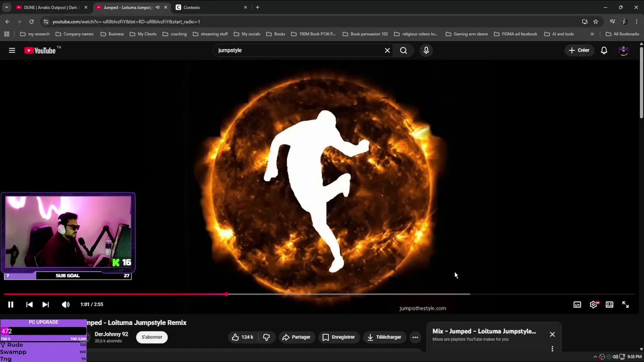Screen dimensions: 644x362
Task: Open more actions three-dot menu
Action: click(415, 337)
